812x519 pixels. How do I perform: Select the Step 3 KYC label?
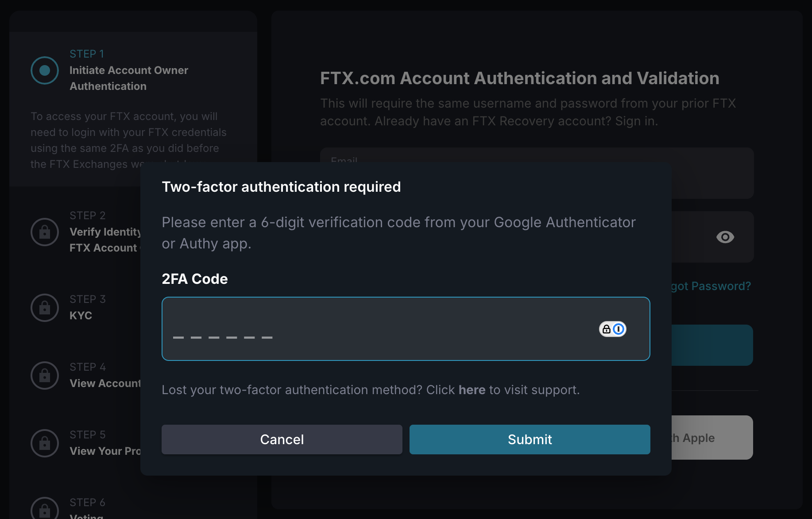coord(81,315)
